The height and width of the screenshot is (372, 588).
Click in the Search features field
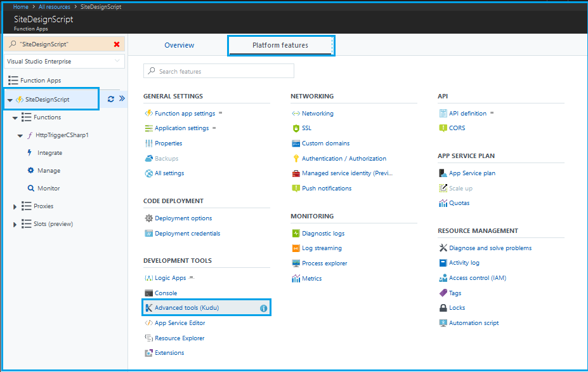coord(219,71)
